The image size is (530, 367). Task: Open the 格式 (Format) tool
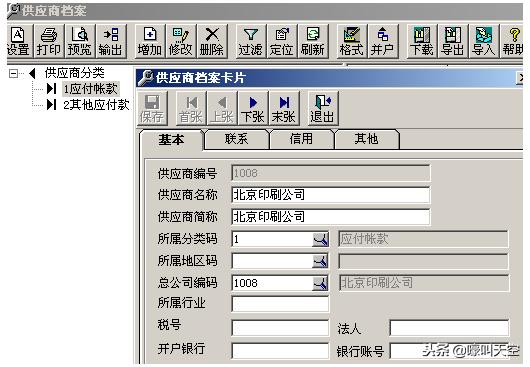pos(352,42)
